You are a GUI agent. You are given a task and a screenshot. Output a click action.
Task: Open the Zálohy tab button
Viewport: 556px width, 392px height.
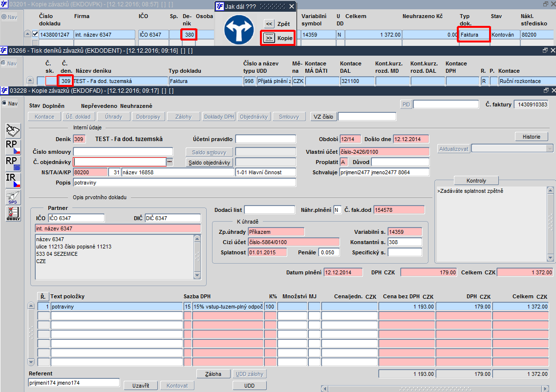(183, 117)
